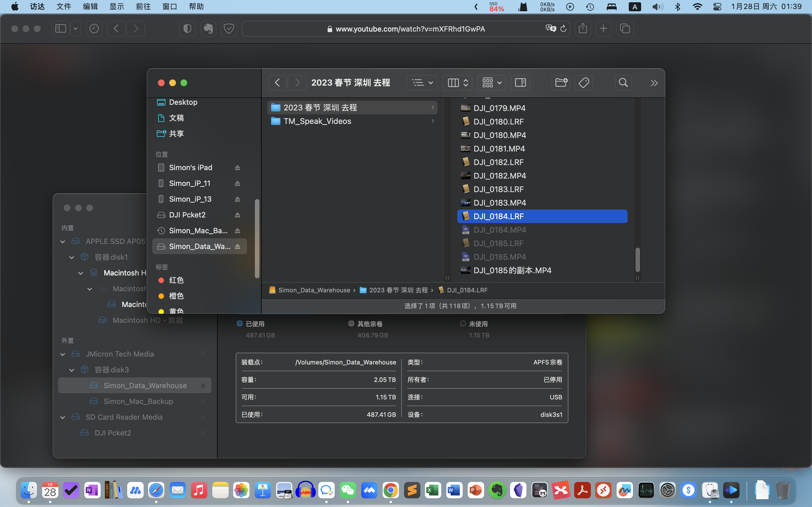Image resolution: width=812 pixels, height=507 pixels.
Task: Click Safari share icon
Action: tap(583, 28)
